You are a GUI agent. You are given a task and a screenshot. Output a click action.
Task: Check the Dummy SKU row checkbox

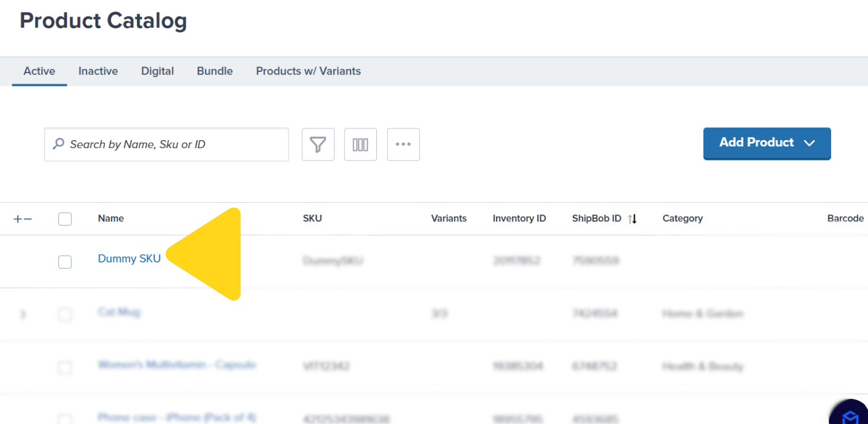point(65,261)
